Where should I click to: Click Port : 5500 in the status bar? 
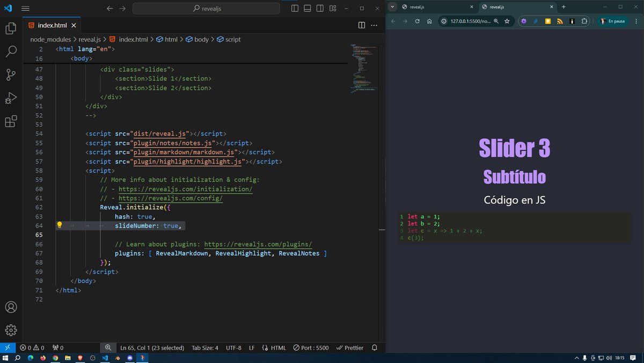coord(311,347)
